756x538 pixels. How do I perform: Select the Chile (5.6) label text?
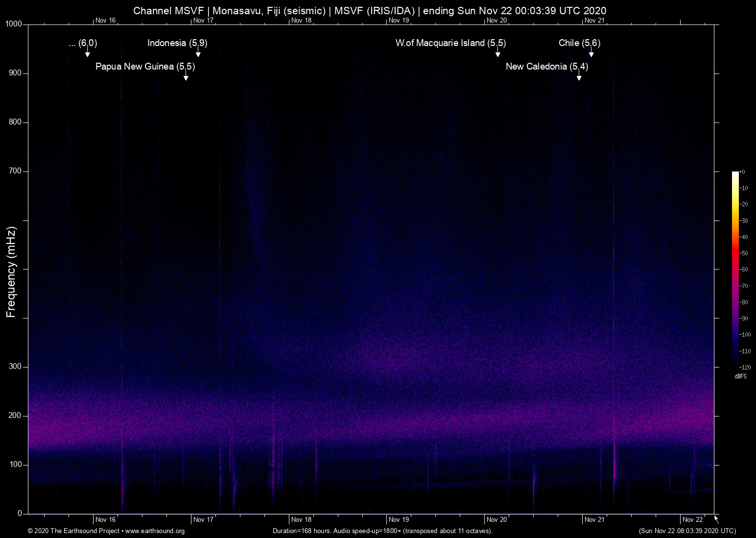[x=579, y=43]
